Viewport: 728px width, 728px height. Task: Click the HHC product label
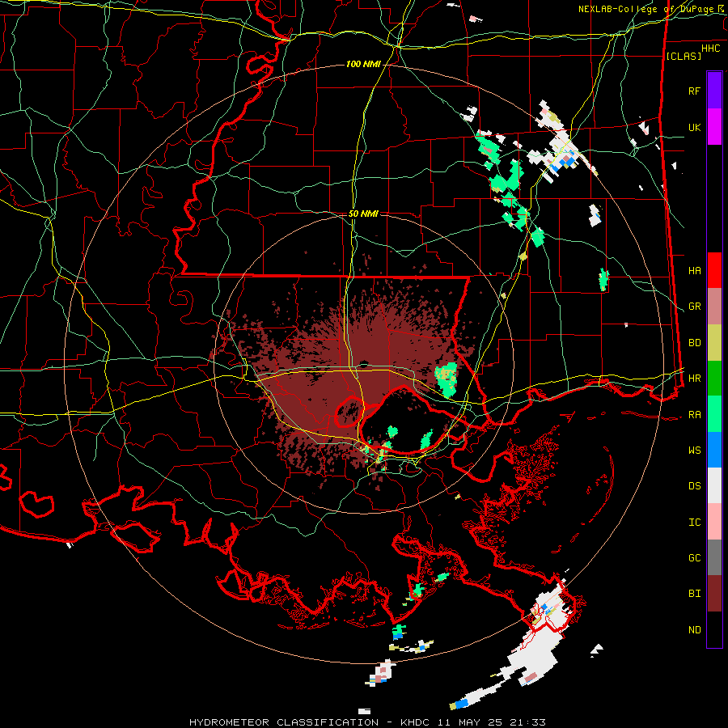point(710,49)
